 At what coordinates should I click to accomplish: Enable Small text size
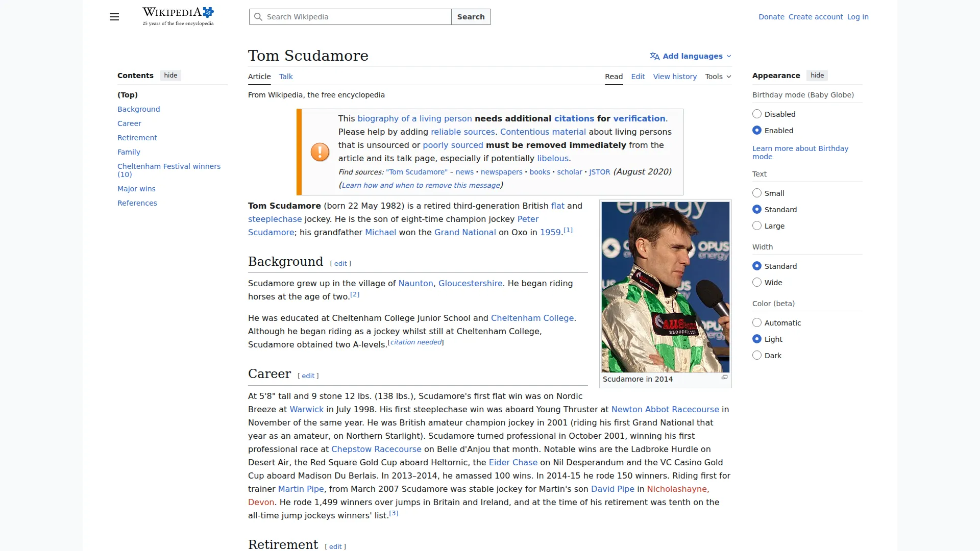[x=757, y=193]
